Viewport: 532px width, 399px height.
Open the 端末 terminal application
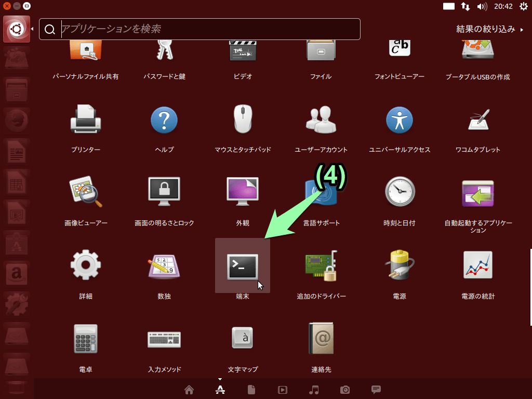[243, 267]
